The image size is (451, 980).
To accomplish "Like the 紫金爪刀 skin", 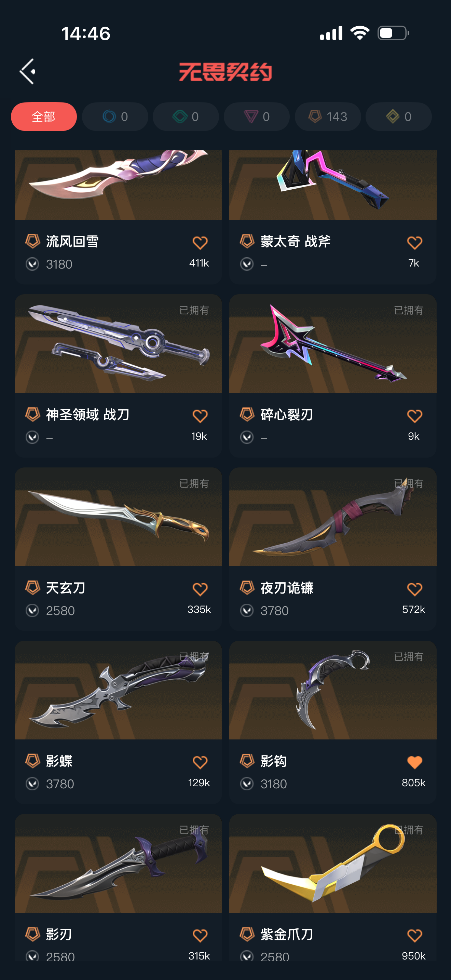I will point(414,936).
